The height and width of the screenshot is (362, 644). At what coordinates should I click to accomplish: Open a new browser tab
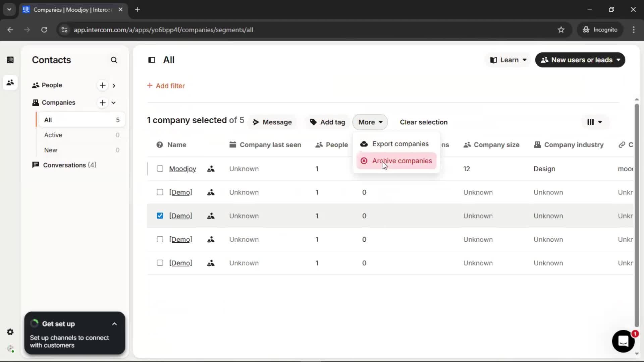coord(138,9)
